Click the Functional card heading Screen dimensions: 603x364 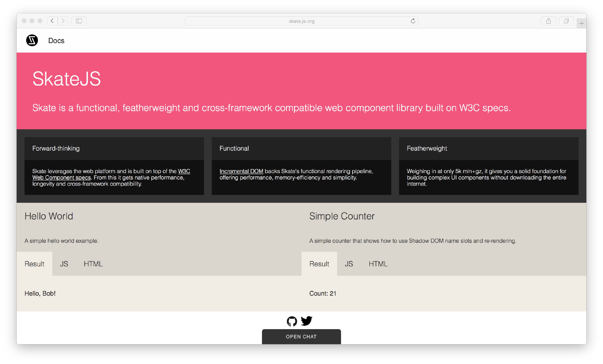[x=234, y=148]
